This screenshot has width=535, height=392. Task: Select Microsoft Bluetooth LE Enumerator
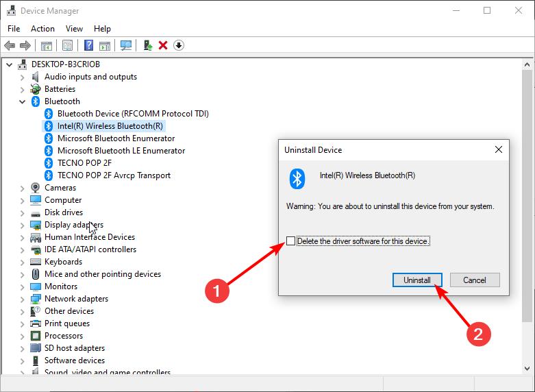(x=121, y=151)
